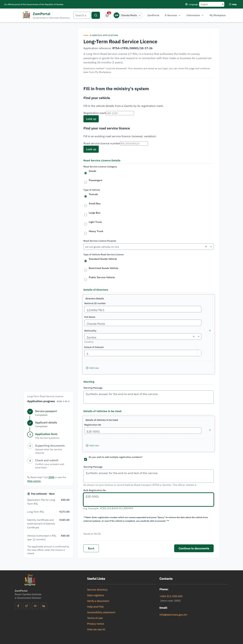Expand the E-Services menu
243x644 pixels.
[173, 15]
